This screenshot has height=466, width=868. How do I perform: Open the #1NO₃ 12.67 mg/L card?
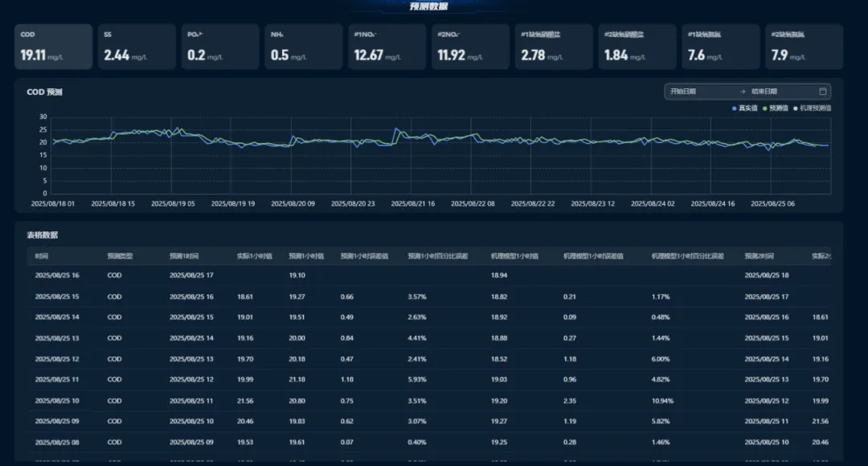(387, 47)
